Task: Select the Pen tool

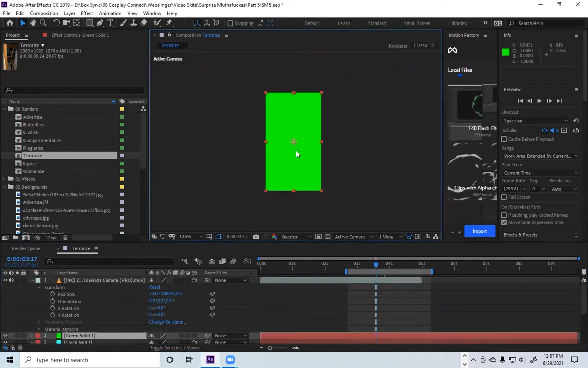Action: point(100,23)
